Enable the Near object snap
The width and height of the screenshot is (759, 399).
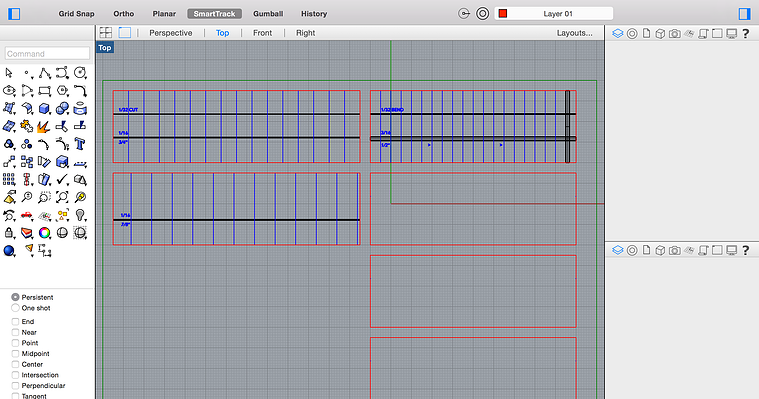[x=15, y=332]
